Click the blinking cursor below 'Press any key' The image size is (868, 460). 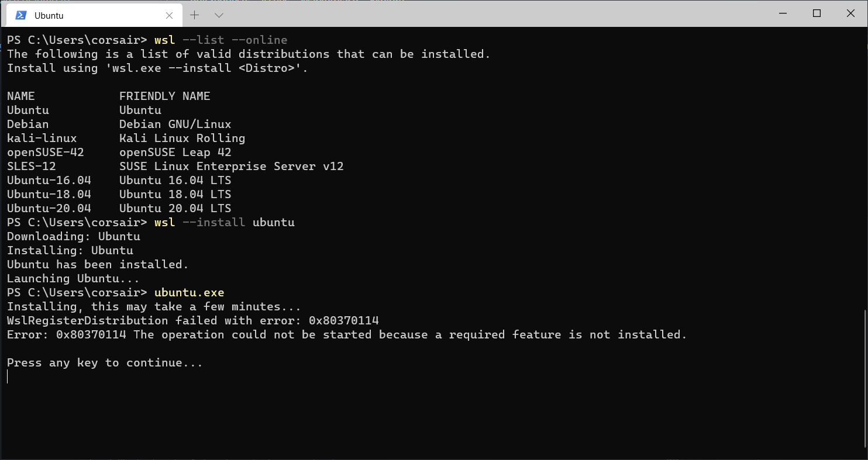[8, 376]
